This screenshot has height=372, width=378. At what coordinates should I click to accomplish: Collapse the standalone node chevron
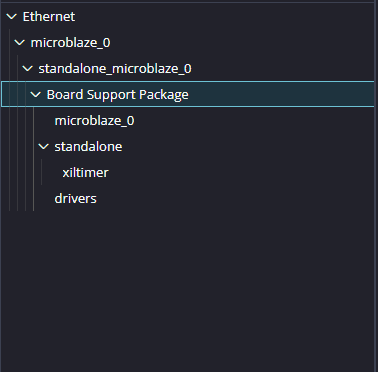[44, 147]
